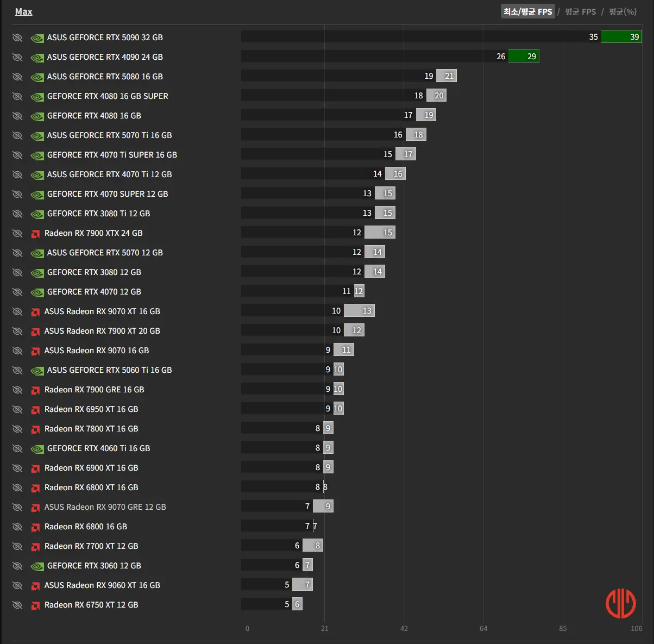
Task: Toggle visibility of ASUS GEFORCE RTX 5090 32 GB
Action: pos(17,37)
